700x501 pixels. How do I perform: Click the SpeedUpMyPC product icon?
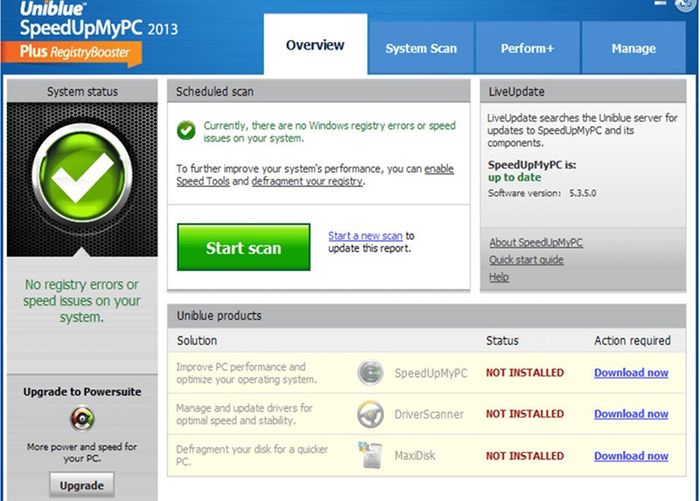[x=370, y=372]
